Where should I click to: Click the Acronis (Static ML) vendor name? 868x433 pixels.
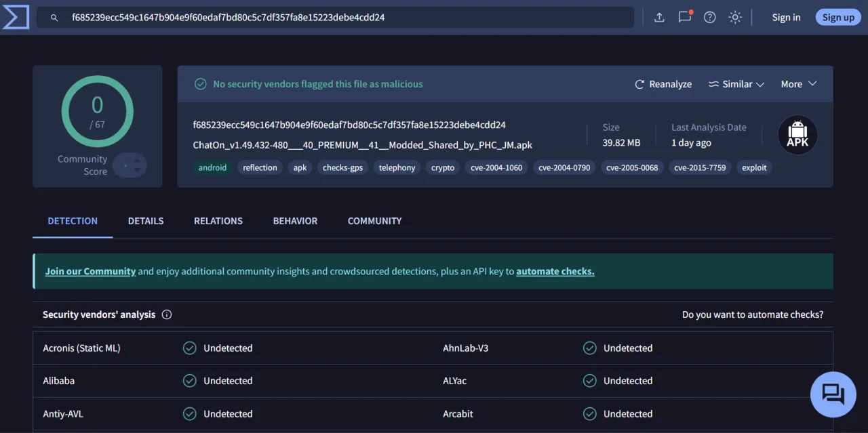(81, 348)
